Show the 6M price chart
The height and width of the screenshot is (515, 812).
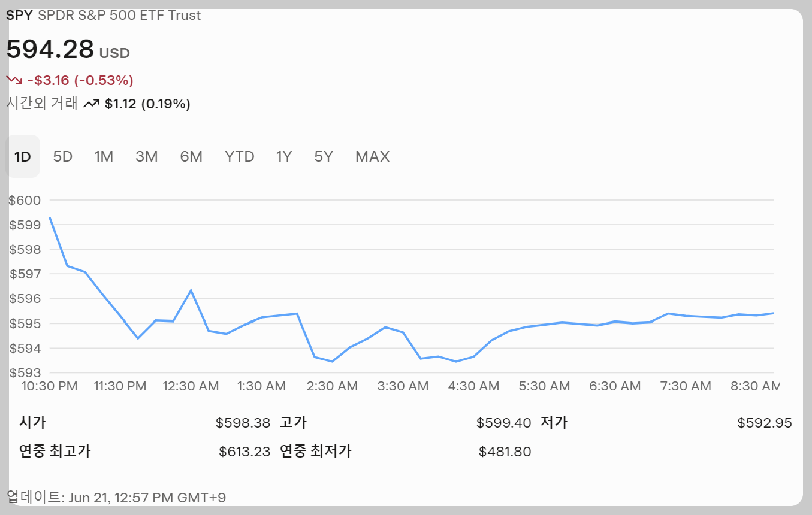(x=191, y=157)
